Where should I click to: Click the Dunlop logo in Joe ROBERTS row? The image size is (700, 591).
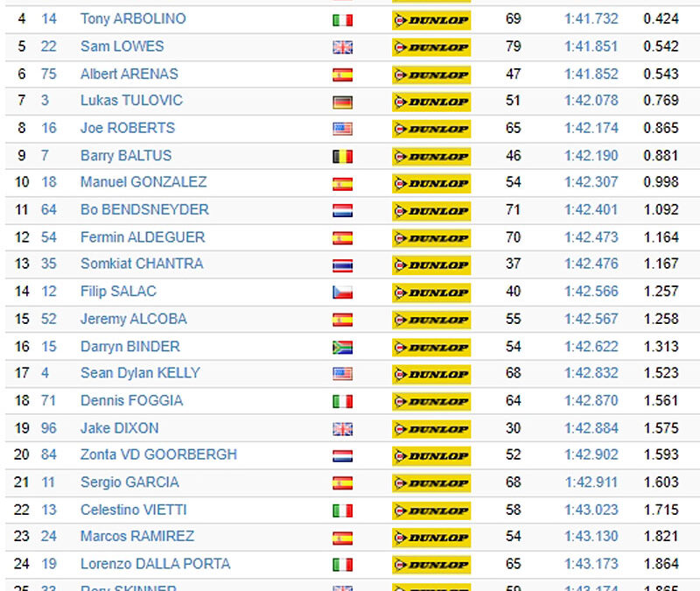431,129
